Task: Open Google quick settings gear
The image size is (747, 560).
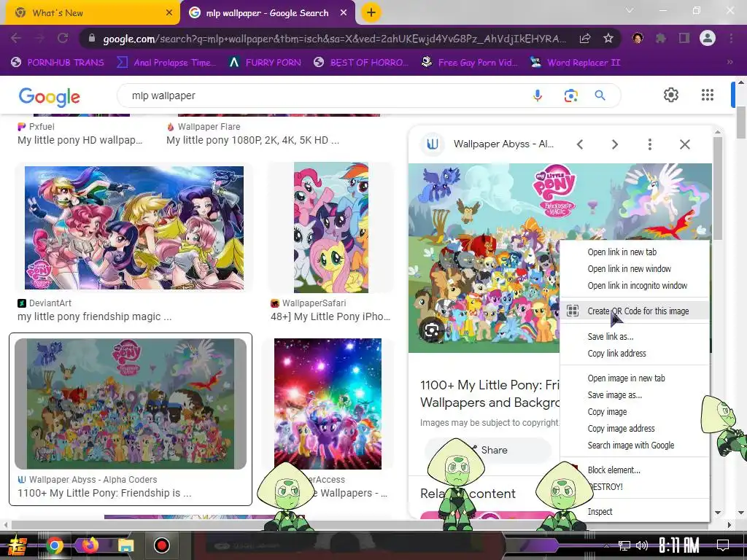Action: (671, 95)
